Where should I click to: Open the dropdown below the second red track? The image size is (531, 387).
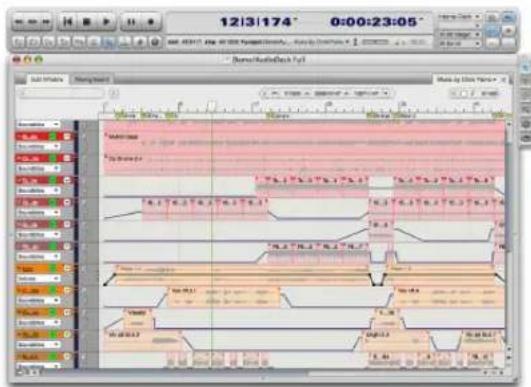[x=38, y=168]
